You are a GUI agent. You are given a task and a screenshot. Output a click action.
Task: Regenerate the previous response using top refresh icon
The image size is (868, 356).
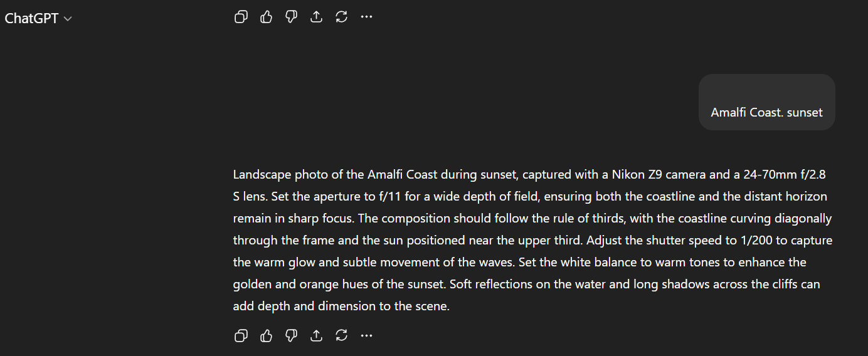click(x=342, y=17)
